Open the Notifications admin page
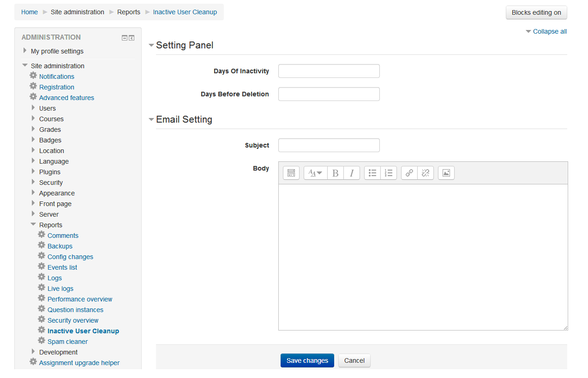This screenshot has height=378, width=588. pos(57,77)
